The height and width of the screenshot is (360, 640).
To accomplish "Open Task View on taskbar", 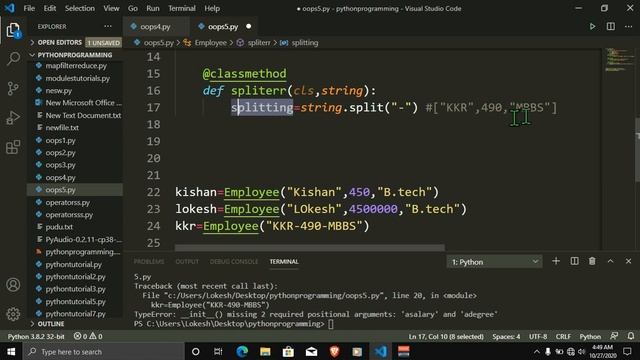I will point(218,351).
